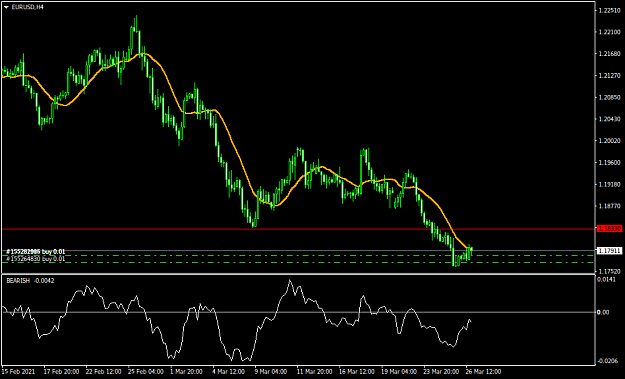Viewport: 625px width, 379px height.
Task: Click the 23 Mar 20:00 time label
Action: pyautogui.click(x=441, y=372)
